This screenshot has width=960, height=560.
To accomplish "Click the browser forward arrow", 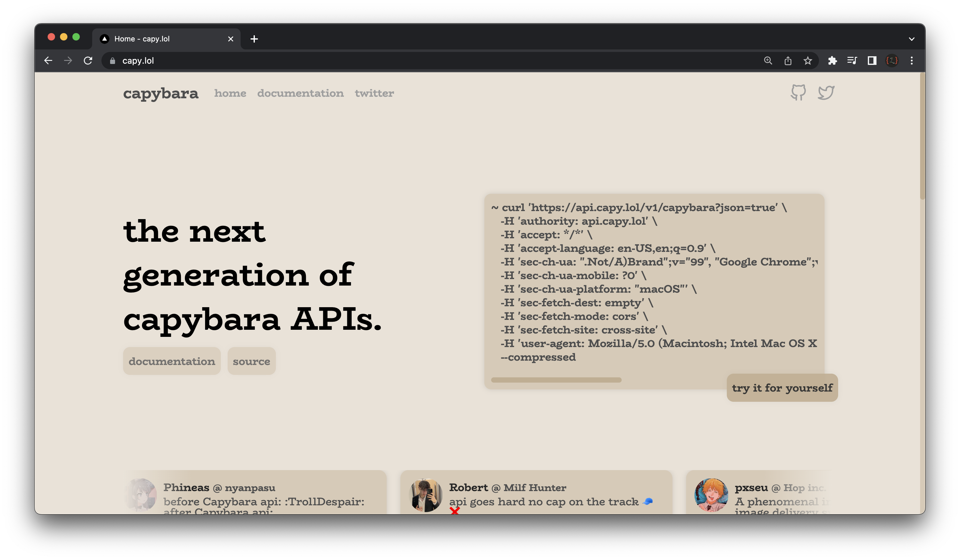I will (68, 61).
